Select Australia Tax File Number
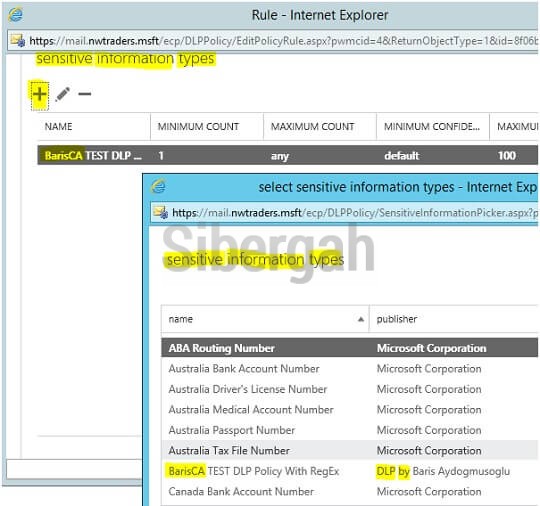 pyautogui.click(x=350, y=450)
